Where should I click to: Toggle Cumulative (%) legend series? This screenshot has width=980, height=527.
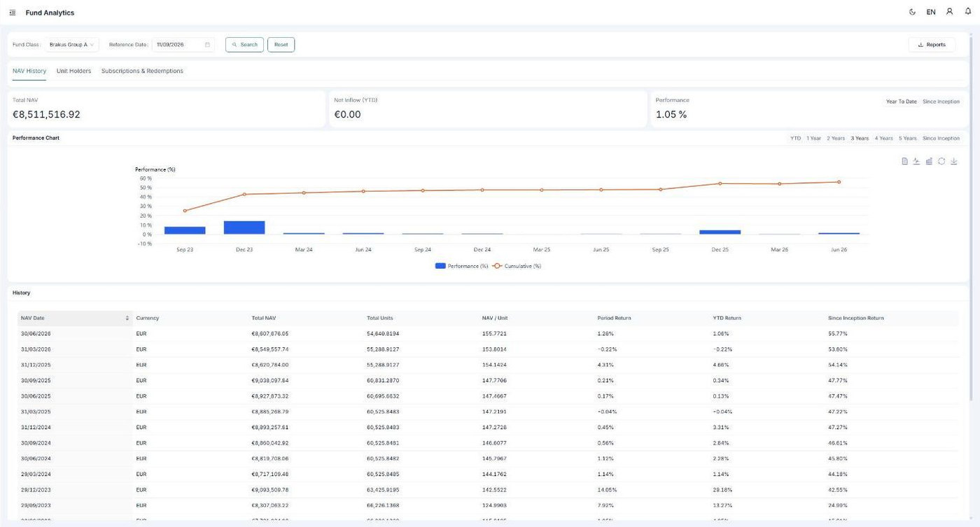pos(517,266)
